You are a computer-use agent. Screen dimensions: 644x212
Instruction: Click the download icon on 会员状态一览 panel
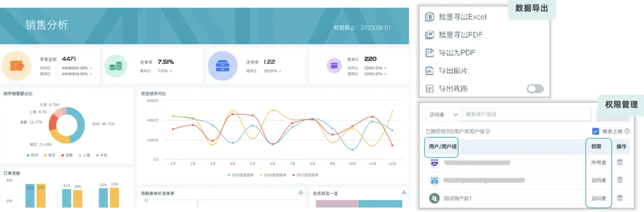tap(404, 192)
